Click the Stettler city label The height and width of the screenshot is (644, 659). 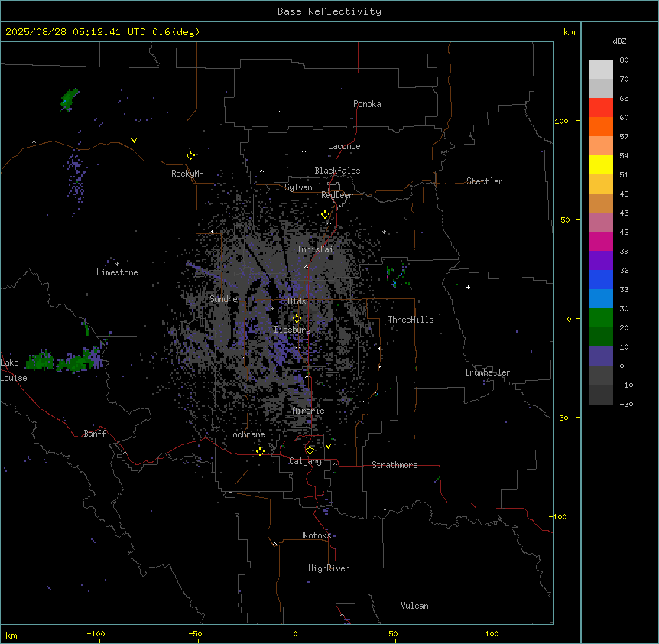coord(485,181)
